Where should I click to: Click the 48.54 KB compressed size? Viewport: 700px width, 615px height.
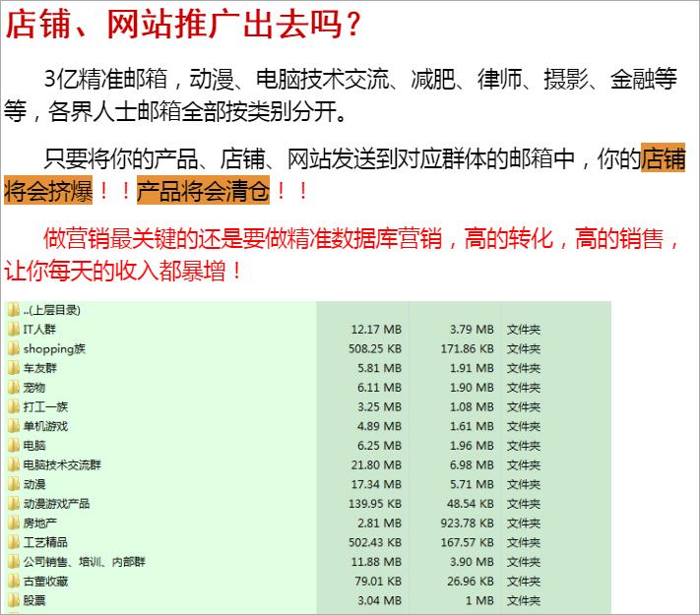coord(471,504)
